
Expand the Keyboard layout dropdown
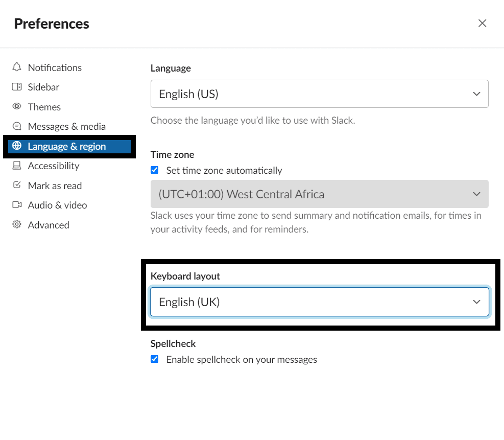(319, 302)
